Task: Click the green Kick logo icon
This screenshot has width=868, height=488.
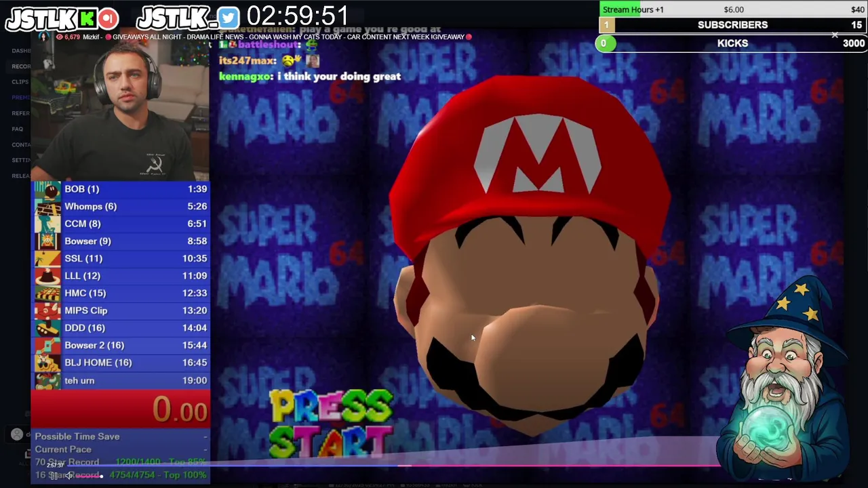Action: [87, 18]
